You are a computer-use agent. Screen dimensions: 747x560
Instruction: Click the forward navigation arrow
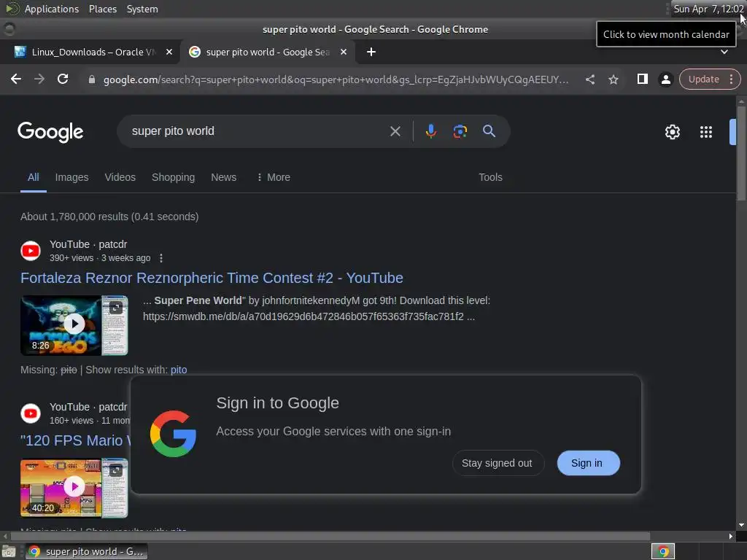click(39, 79)
